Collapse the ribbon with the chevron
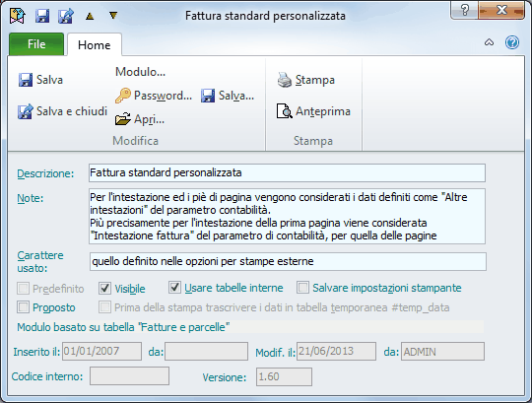The image size is (532, 403). point(489,42)
